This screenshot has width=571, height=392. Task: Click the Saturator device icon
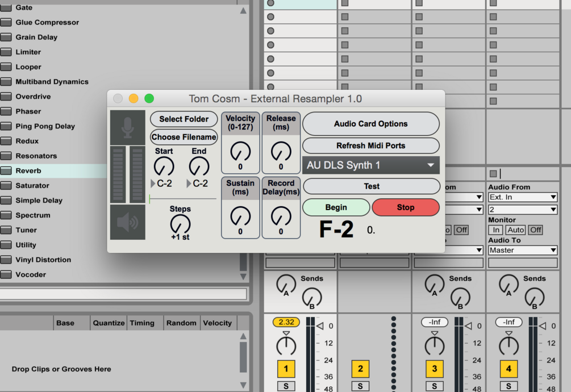point(6,186)
